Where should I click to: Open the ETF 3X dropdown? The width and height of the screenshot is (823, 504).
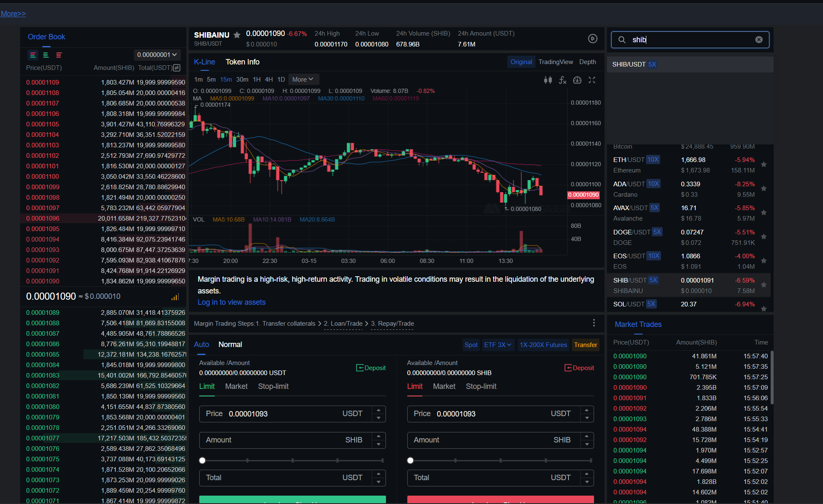pyautogui.click(x=497, y=345)
